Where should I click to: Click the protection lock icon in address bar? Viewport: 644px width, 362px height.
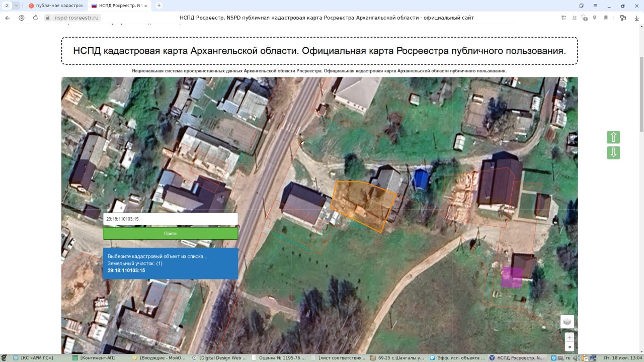pyautogui.click(x=584, y=18)
